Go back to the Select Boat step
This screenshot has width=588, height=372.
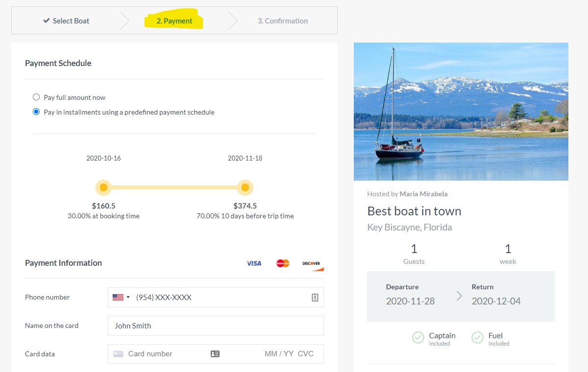point(66,21)
